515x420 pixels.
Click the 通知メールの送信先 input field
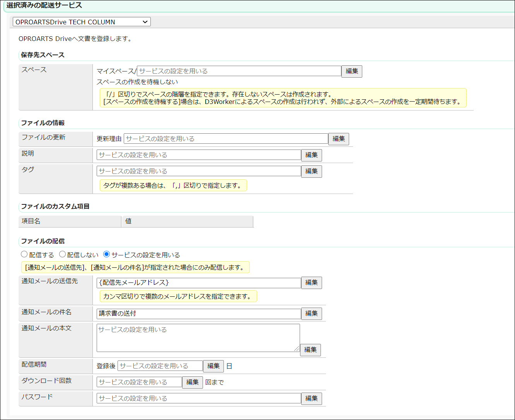click(199, 283)
